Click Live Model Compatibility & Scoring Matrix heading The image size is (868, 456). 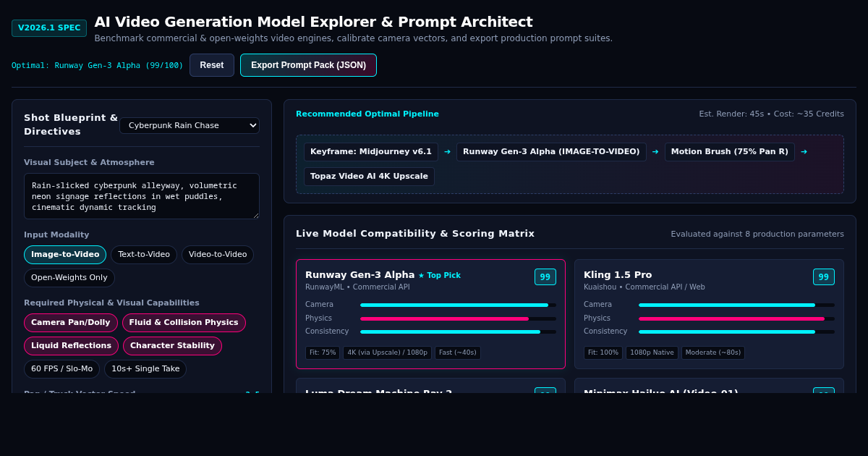(415, 234)
